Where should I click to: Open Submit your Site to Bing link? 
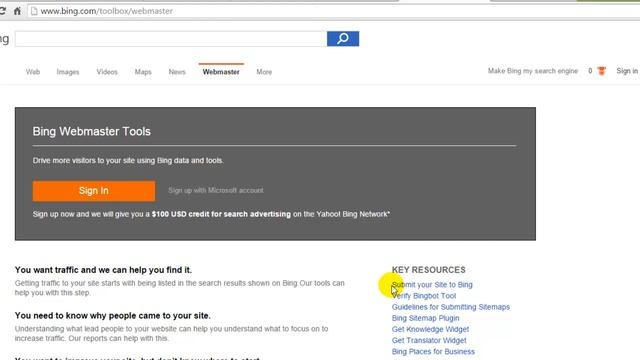[x=432, y=284]
